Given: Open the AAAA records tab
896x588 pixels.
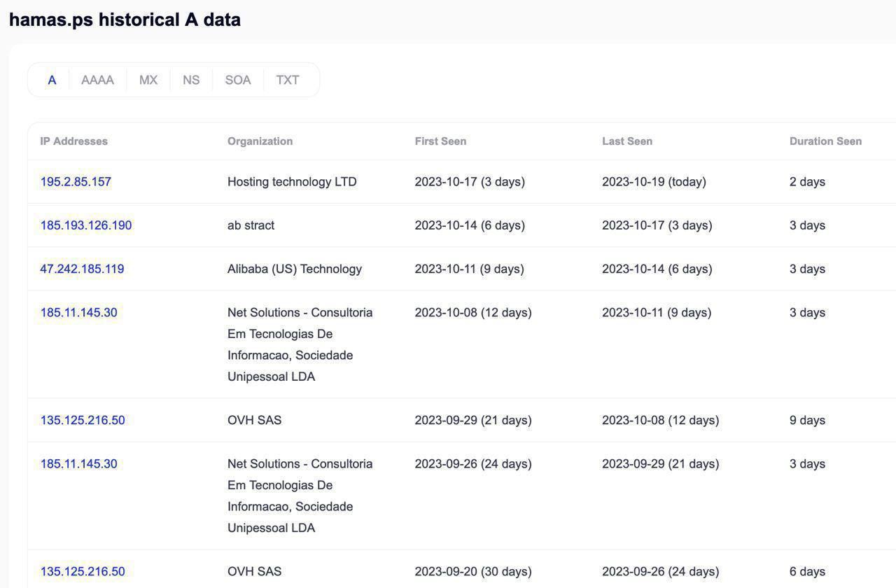Looking at the screenshot, I should [x=97, y=80].
